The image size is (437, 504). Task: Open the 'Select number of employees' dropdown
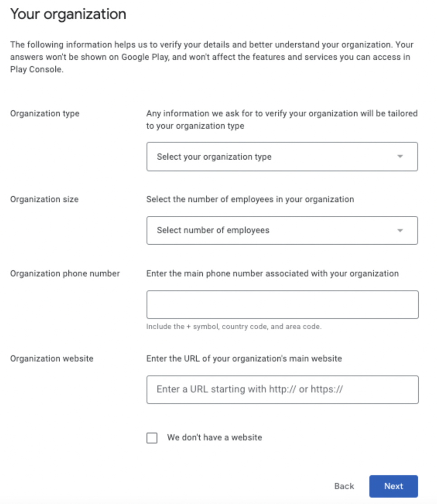pyautogui.click(x=282, y=230)
